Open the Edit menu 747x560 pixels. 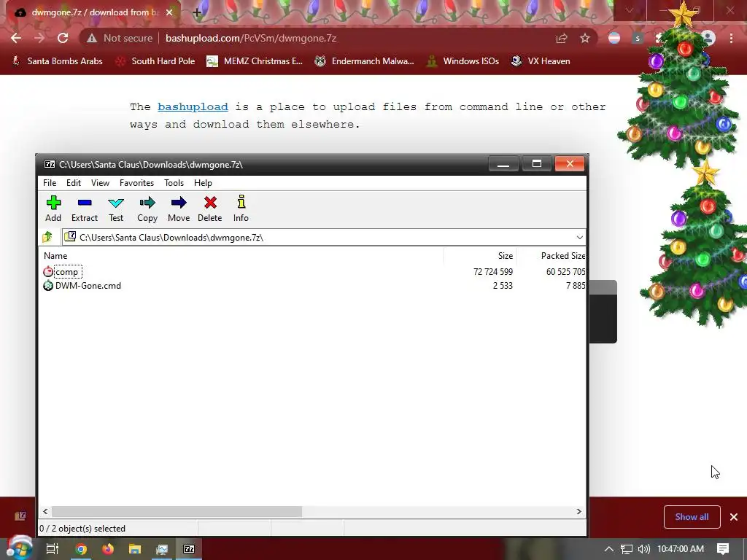pos(74,183)
